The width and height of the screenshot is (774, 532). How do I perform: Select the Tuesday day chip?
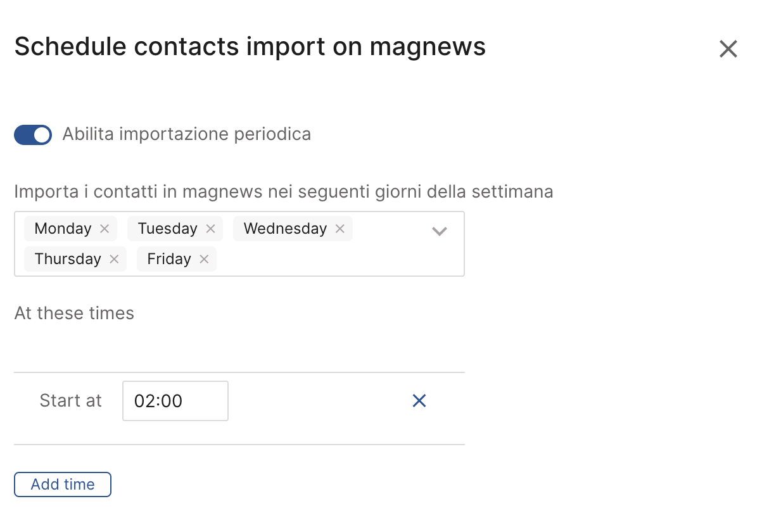click(x=167, y=229)
